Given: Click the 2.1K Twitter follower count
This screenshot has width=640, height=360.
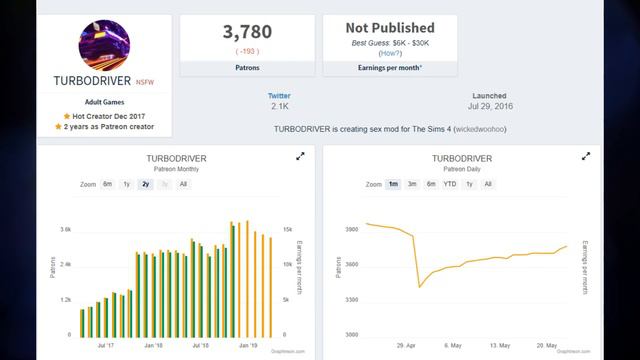Looking at the screenshot, I should point(280,106).
